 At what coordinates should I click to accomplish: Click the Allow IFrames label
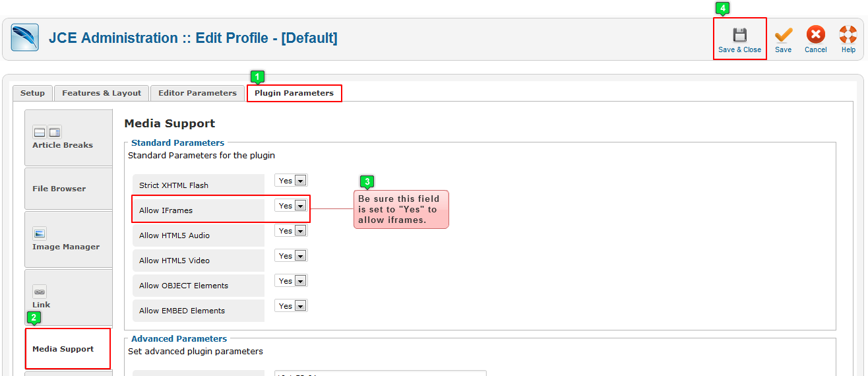166,210
